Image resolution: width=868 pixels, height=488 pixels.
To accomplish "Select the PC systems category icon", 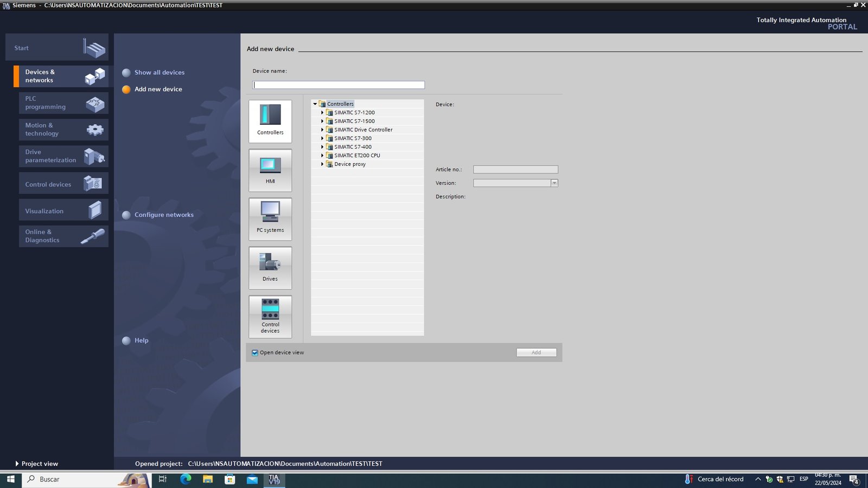I will pyautogui.click(x=270, y=219).
